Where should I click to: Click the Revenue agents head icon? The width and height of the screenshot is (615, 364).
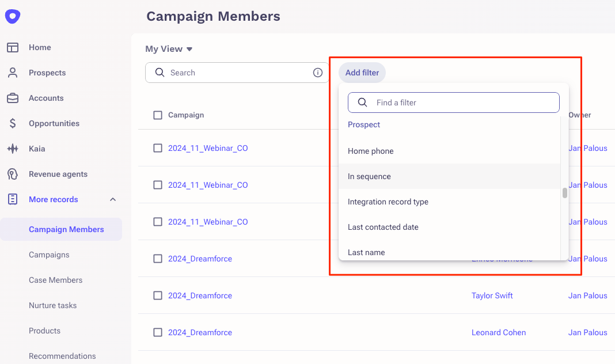13,174
